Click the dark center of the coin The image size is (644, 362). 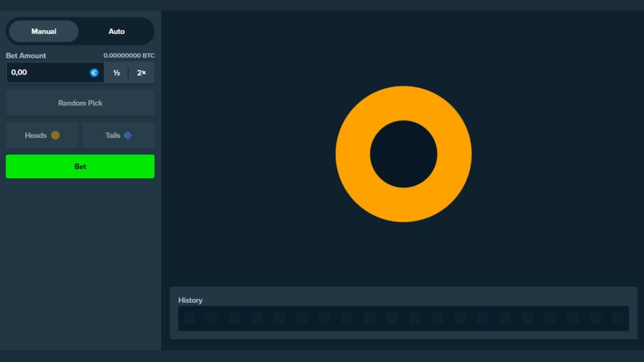(404, 154)
